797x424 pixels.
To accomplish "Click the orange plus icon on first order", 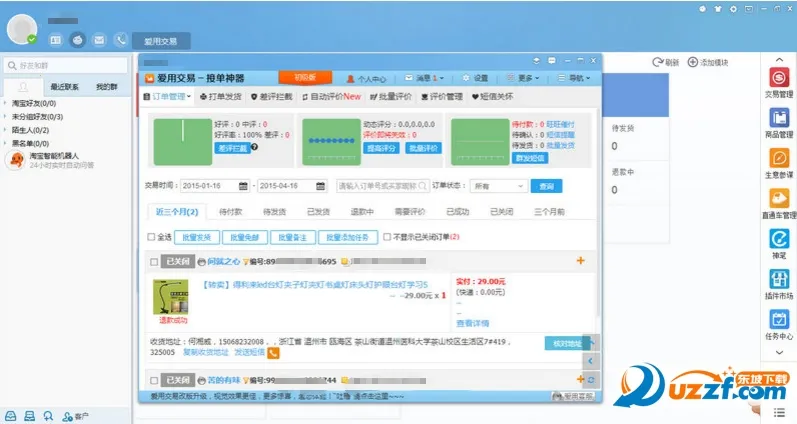I will [x=581, y=261].
